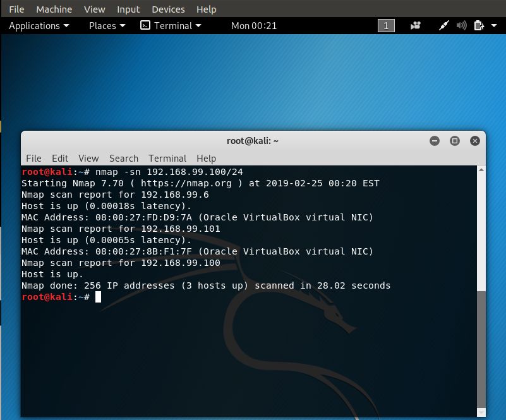The image size is (506, 420).
Task: Click the https://nmap.org link text
Action: pos(186,183)
